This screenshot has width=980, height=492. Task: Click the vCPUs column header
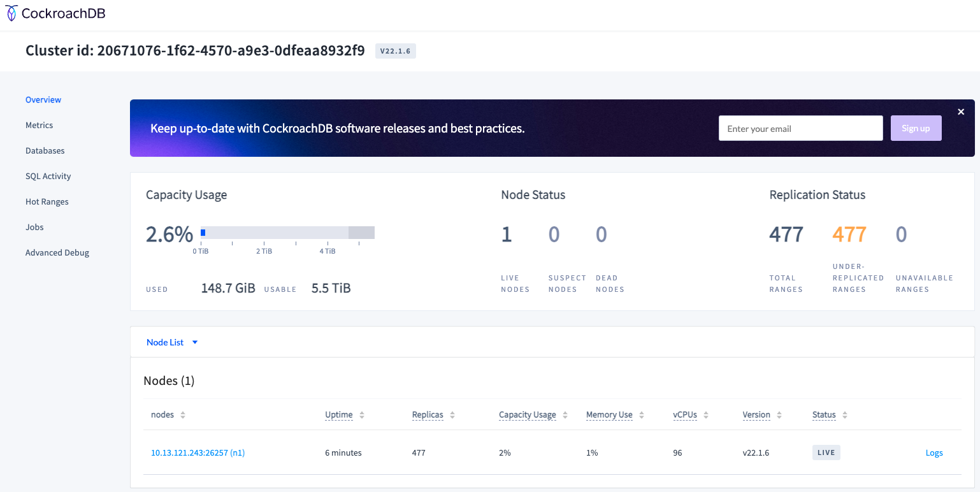pyautogui.click(x=685, y=415)
